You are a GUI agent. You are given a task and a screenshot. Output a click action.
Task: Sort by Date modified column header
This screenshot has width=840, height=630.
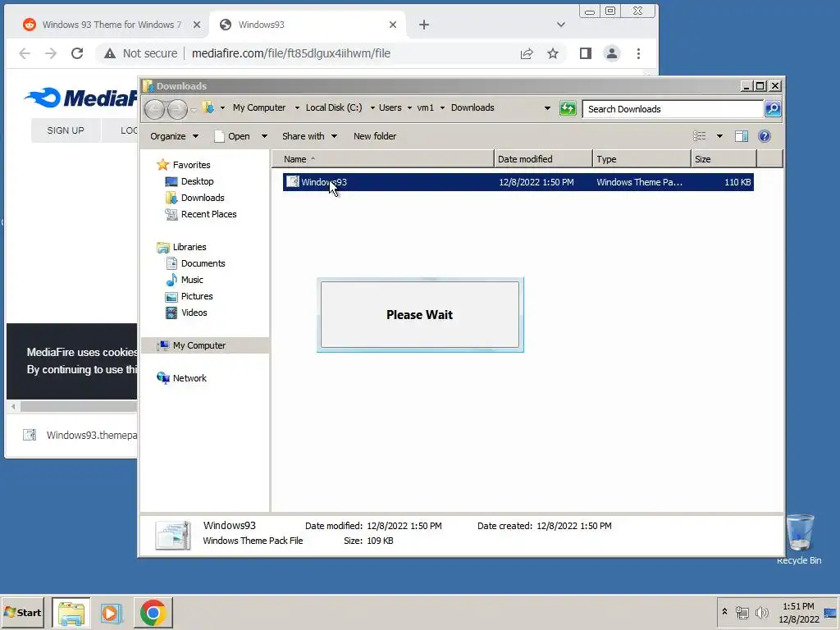coord(543,159)
